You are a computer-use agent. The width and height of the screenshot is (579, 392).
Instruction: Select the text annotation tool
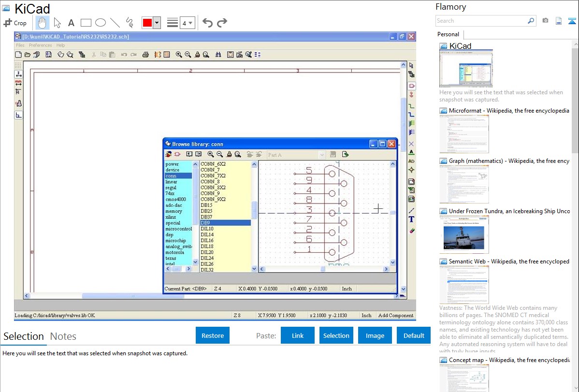point(71,23)
